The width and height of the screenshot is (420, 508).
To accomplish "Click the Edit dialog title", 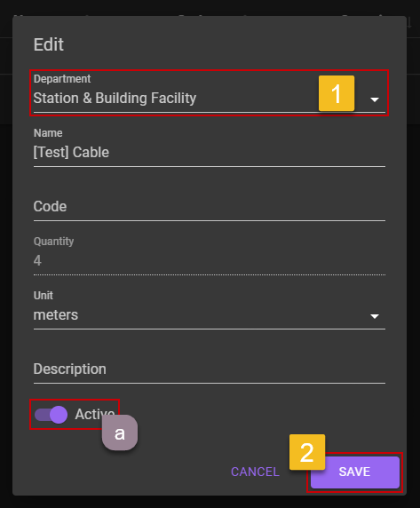I will coord(49,44).
